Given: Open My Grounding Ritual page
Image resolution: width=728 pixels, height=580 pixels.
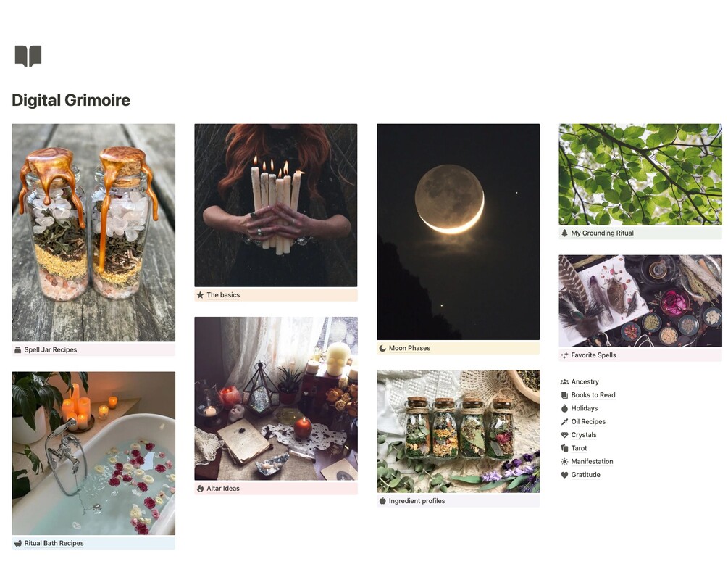Looking at the screenshot, I should tap(602, 233).
